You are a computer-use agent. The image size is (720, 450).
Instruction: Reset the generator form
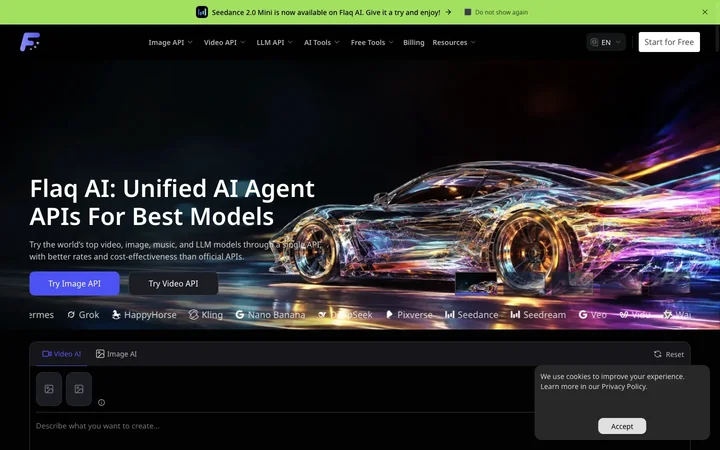click(x=669, y=354)
